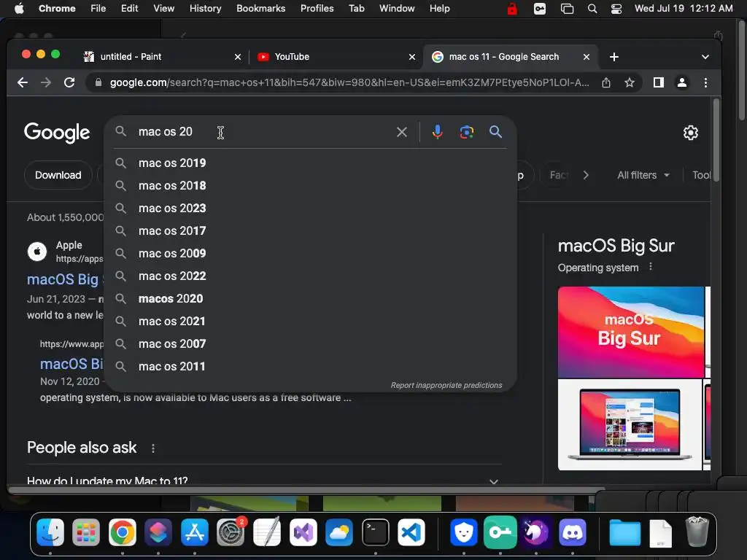Open Google quick settings gear
This screenshot has width=747, height=560.
click(690, 133)
